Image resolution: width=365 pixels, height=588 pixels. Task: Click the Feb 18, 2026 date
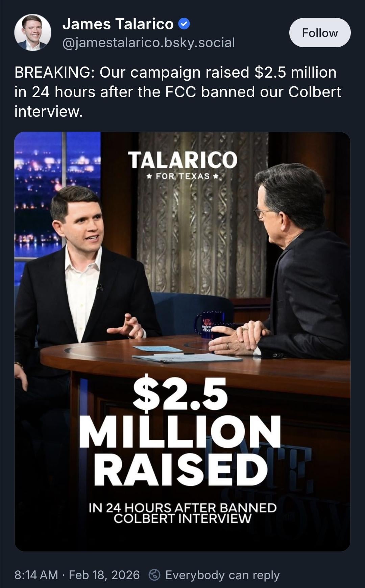pos(104,574)
